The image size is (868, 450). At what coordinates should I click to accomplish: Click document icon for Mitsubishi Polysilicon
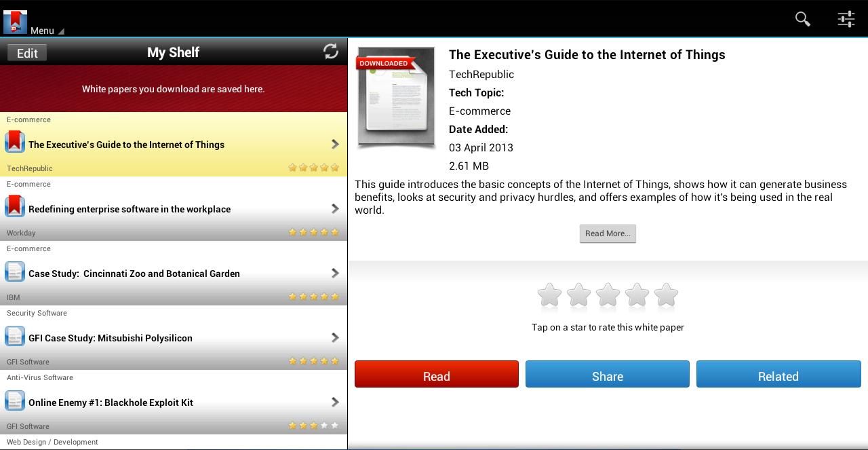click(x=15, y=336)
